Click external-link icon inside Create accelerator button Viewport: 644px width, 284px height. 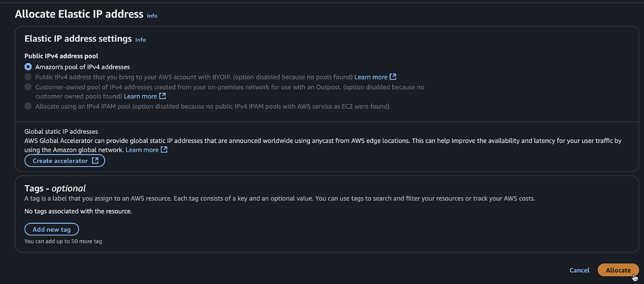click(x=95, y=160)
